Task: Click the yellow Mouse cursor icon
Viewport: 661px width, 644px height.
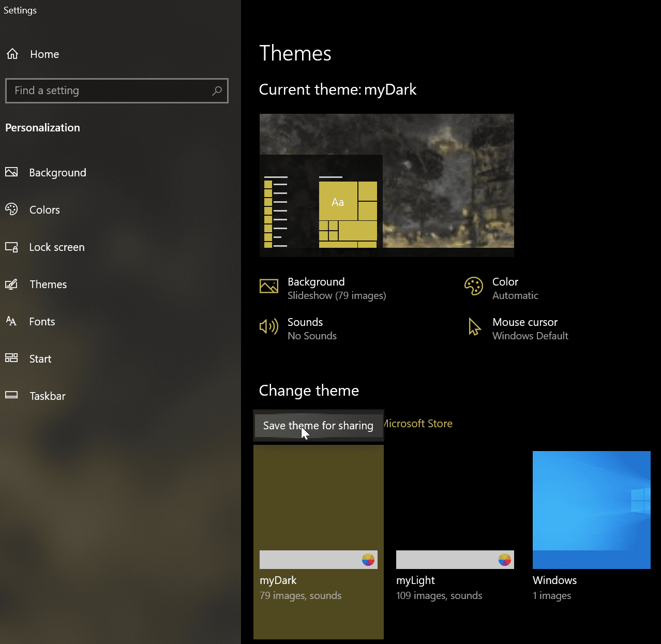Action: 474,327
